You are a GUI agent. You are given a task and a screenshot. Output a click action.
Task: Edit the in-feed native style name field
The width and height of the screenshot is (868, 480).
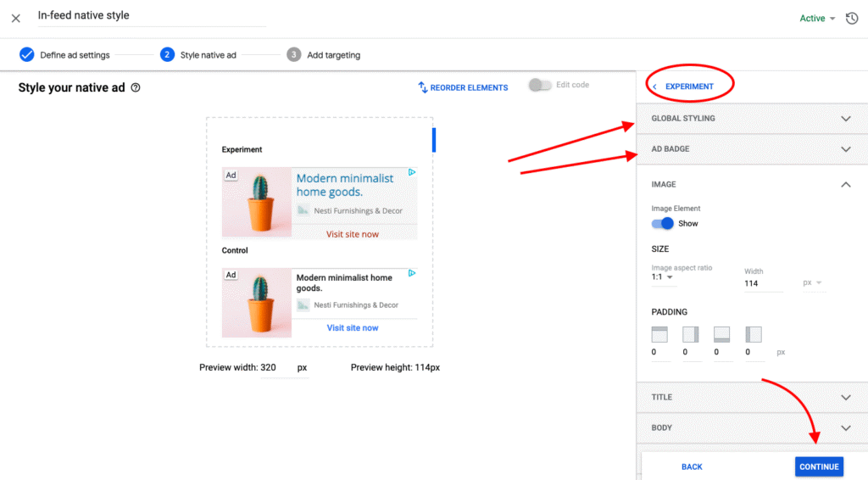pos(152,15)
